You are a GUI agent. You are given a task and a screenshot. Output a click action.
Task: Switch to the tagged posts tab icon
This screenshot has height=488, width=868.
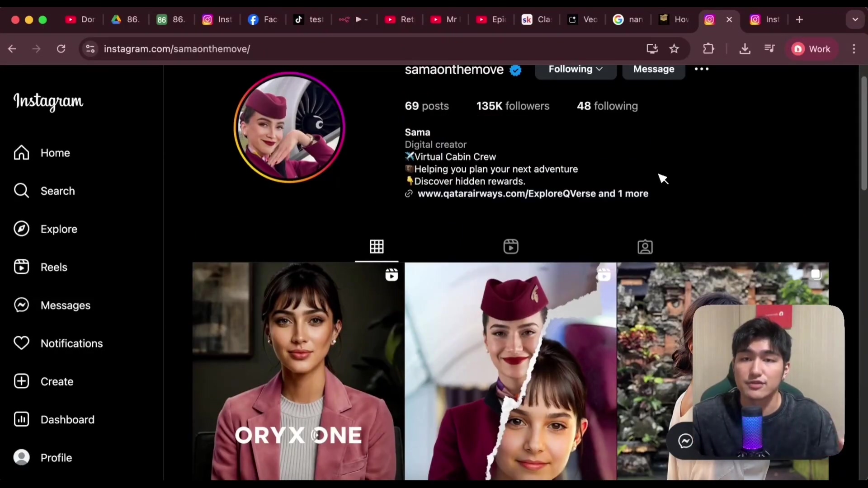[645, 247]
